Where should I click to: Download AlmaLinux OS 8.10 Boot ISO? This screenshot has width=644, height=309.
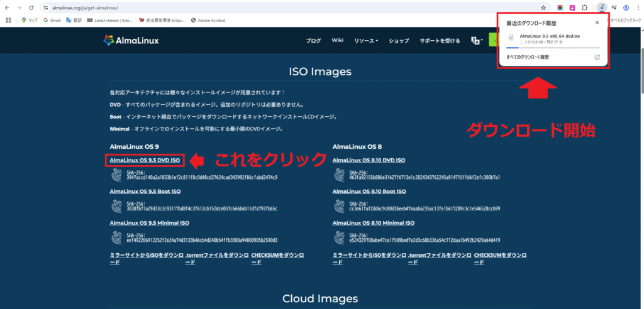point(369,191)
